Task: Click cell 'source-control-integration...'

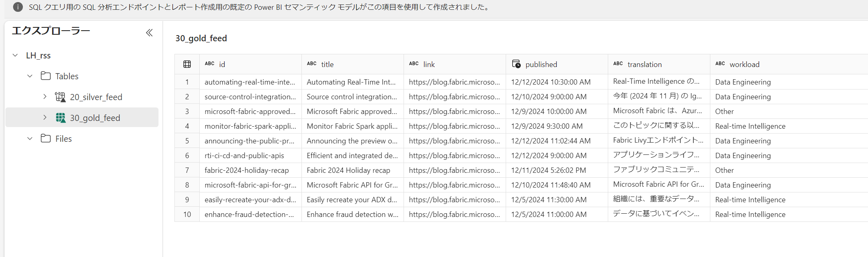Action: point(250,97)
